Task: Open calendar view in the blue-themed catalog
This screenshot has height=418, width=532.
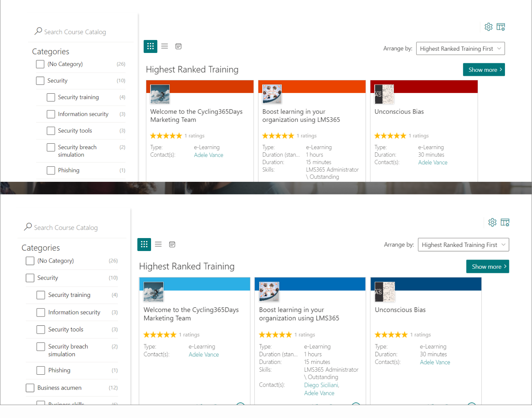Action: (172, 244)
